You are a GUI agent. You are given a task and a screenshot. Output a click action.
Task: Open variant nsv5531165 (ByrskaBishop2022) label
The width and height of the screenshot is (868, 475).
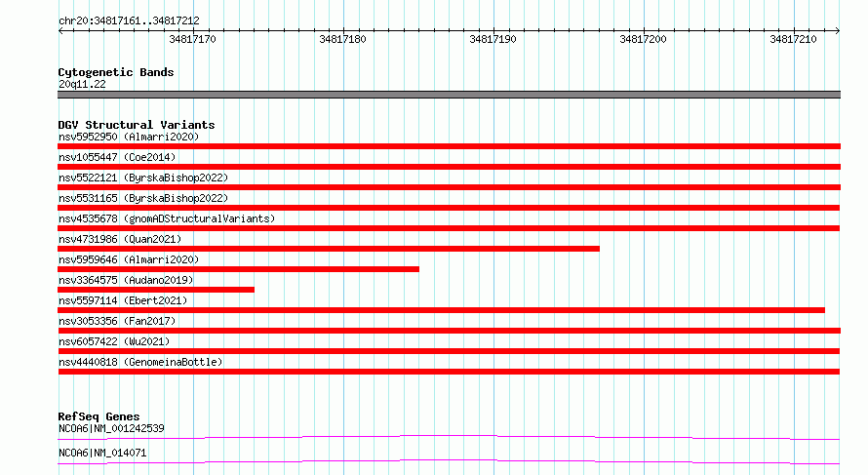click(x=143, y=198)
